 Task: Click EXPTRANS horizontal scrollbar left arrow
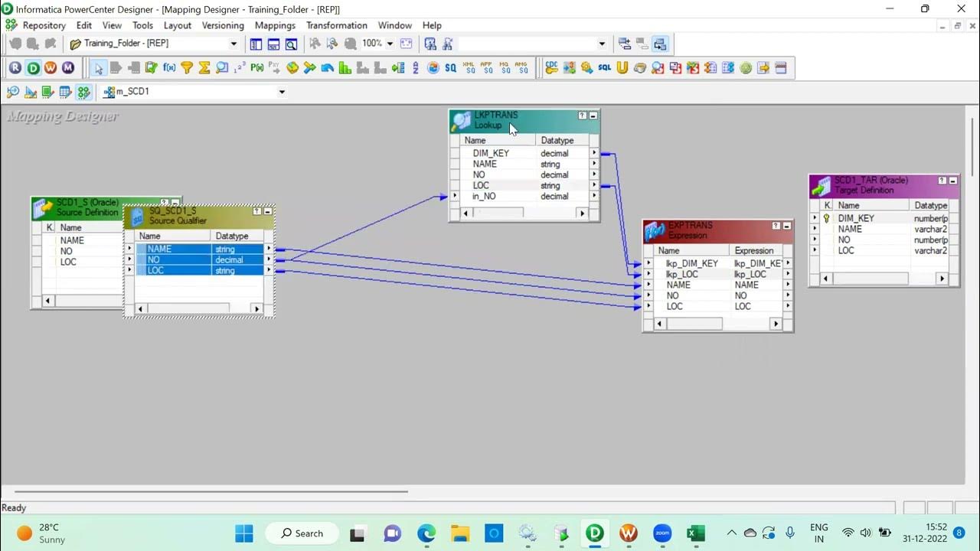(x=659, y=324)
